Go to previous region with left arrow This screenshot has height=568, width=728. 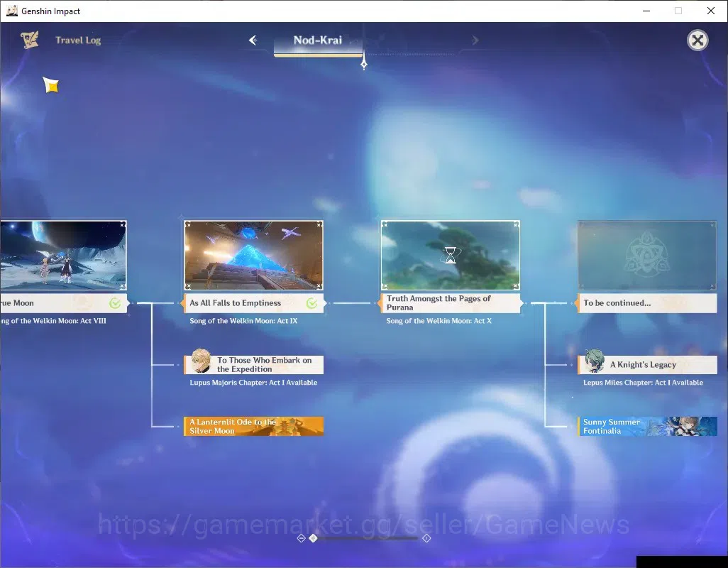click(x=253, y=40)
